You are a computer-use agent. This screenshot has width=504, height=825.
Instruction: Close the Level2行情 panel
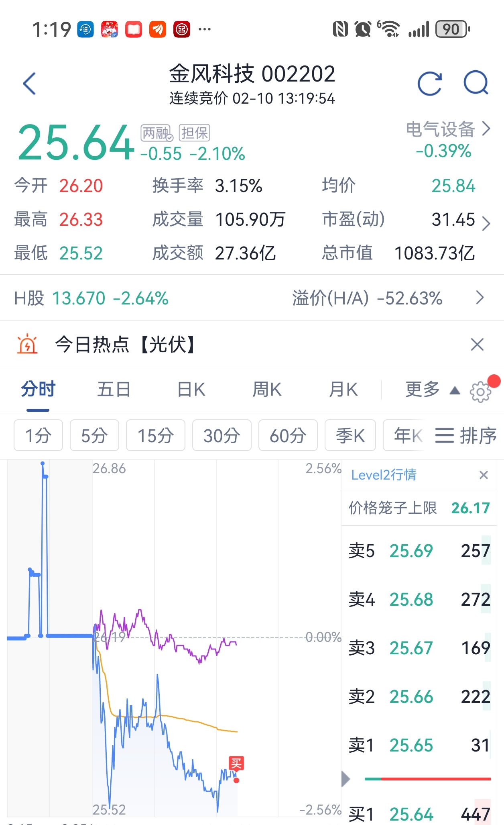(484, 475)
